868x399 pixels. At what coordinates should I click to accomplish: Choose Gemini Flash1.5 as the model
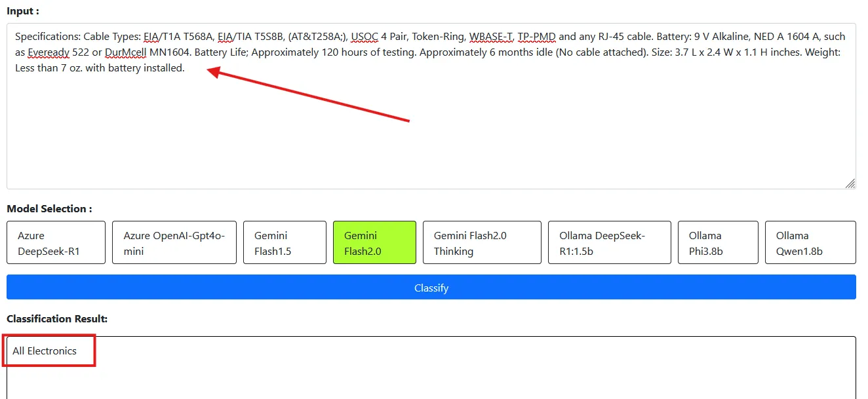click(285, 242)
